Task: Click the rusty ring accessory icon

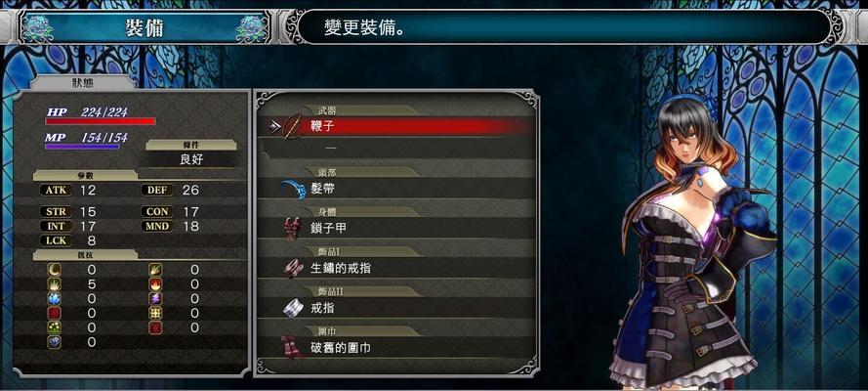Action: point(293,268)
